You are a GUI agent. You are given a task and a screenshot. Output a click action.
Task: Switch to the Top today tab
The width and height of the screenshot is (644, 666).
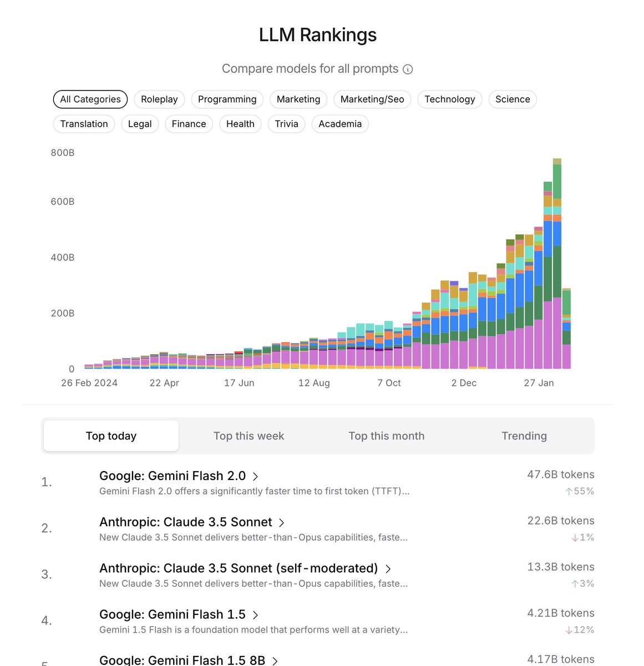(111, 436)
